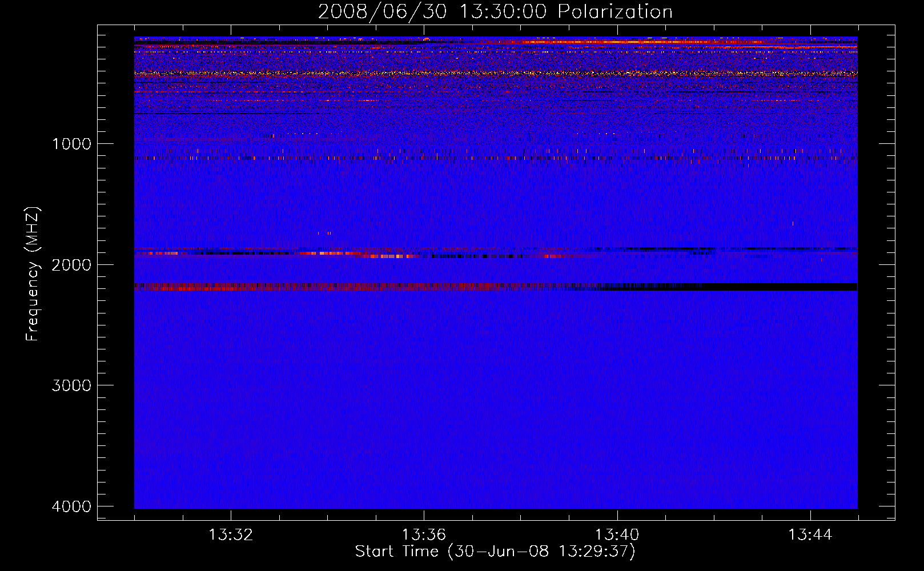Click the '13:36' time tick label
Screen dimensions: 924x571
424,535
